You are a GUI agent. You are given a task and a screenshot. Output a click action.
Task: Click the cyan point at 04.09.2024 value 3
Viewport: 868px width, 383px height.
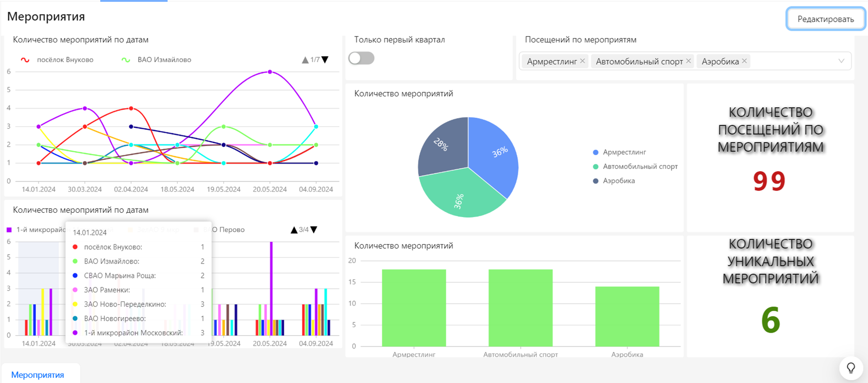pos(316,126)
